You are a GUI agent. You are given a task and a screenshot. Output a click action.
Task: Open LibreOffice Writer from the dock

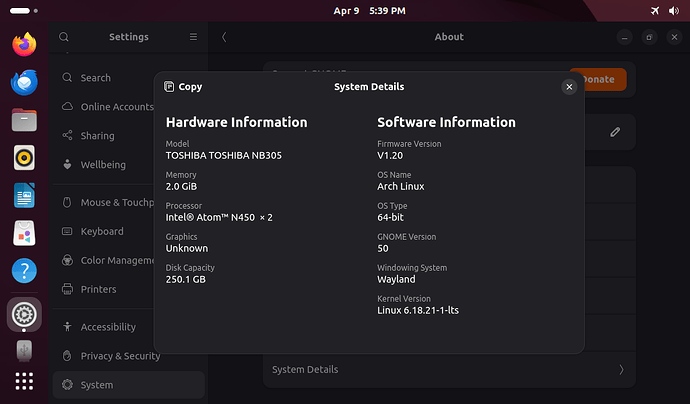tap(24, 195)
